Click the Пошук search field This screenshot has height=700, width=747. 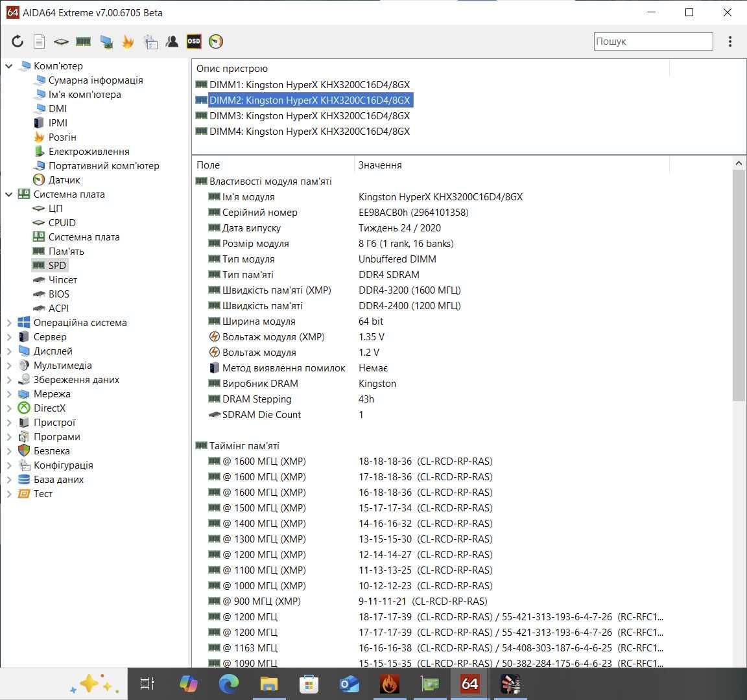(653, 41)
